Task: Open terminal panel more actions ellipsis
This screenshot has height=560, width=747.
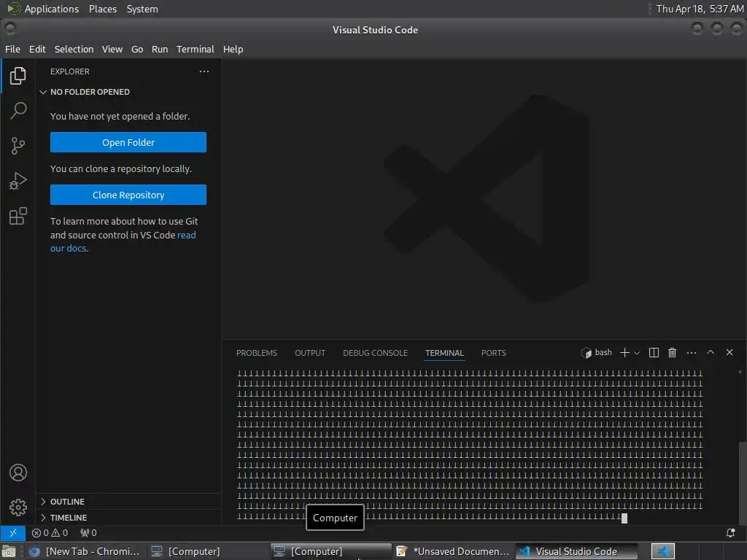Action: pos(692,352)
